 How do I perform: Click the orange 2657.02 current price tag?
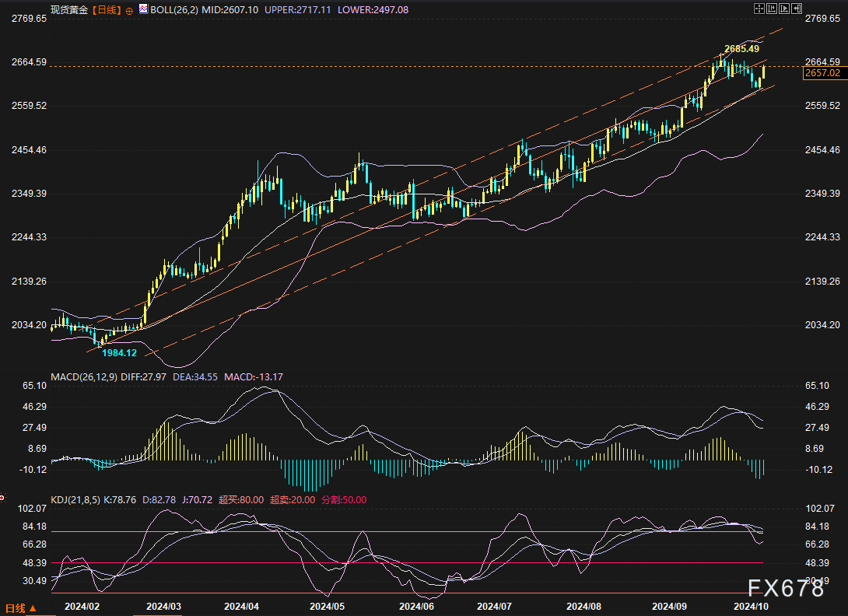pyautogui.click(x=823, y=73)
